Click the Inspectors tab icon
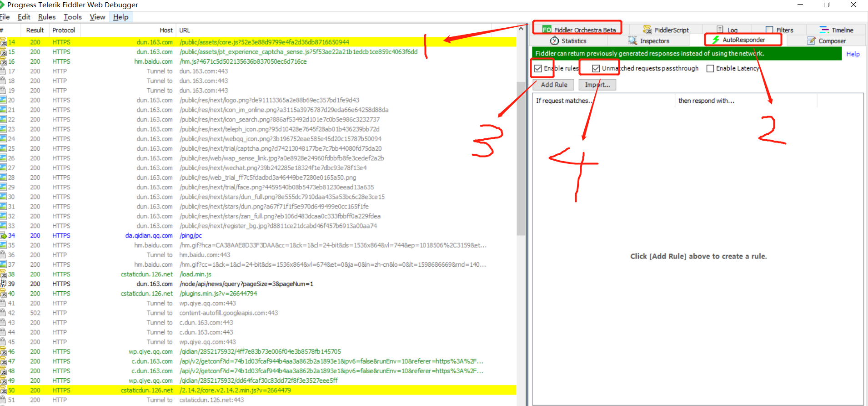The image size is (868, 406). pyautogui.click(x=632, y=41)
